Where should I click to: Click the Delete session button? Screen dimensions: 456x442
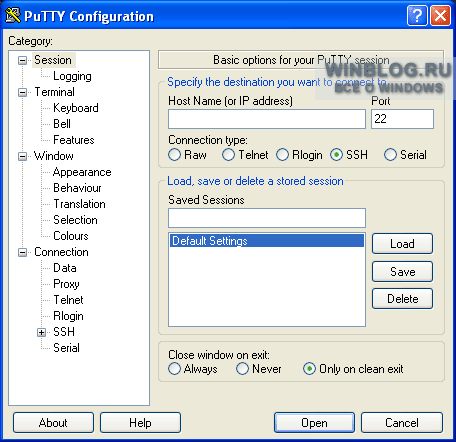pos(402,299)
